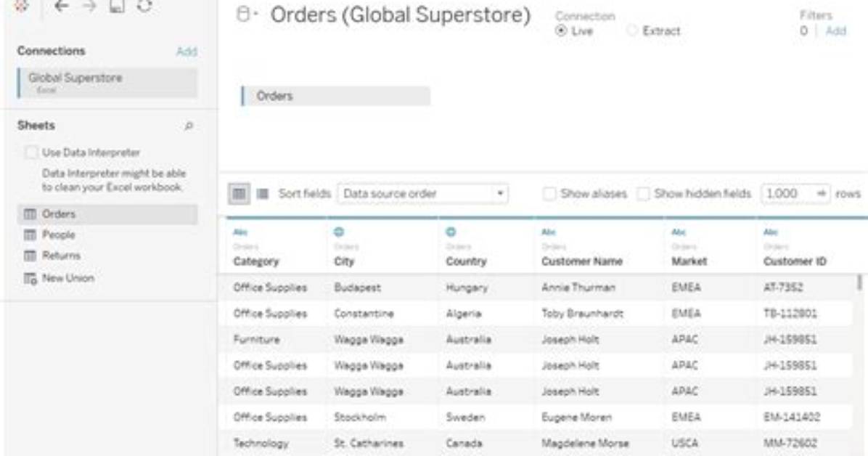This screenshot has height=456, width=868.
Task: Select the Extract connection option
Action: [632, 31]
